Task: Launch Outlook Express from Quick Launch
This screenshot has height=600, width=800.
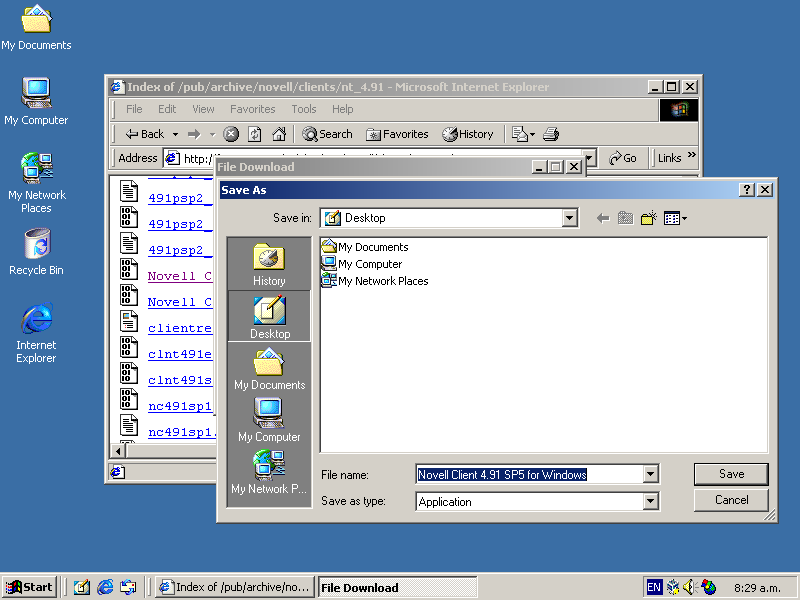Action: 128,587
